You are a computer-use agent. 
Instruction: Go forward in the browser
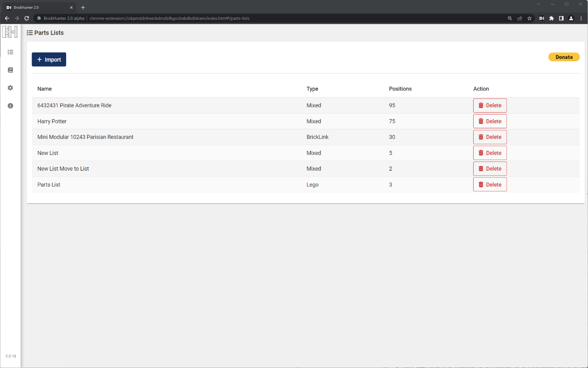17,18
